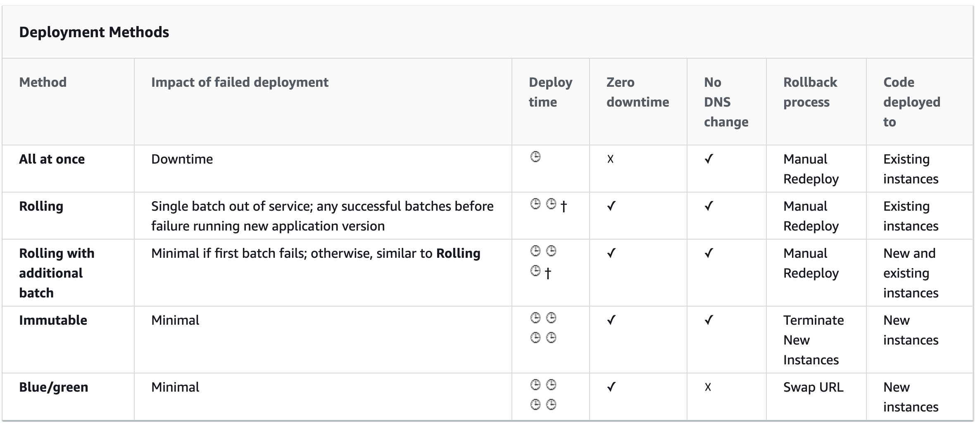This screenshot has width=980, height=428.
Task: Click the Deploy time column header
Action: coord(550,92)
